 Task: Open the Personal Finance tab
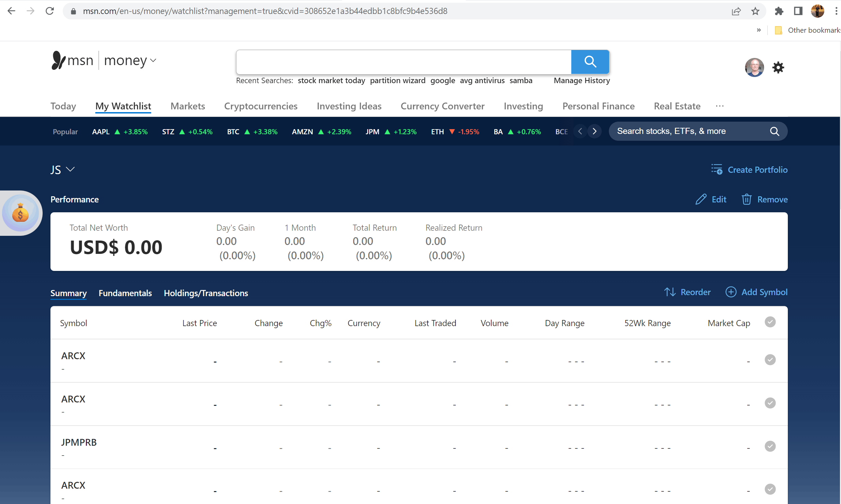[598, 106]
